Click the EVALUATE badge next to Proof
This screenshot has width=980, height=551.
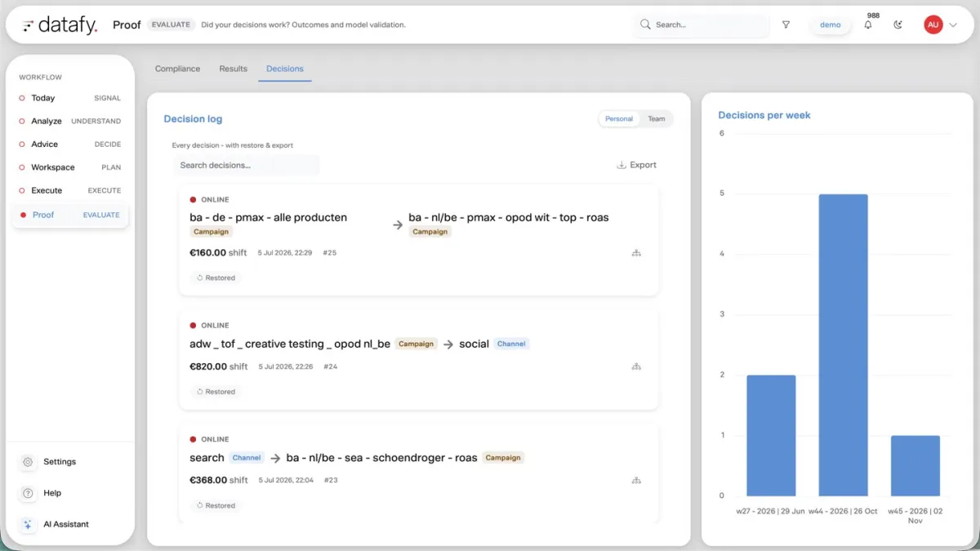pyautogui.click(x=171, y=24)
